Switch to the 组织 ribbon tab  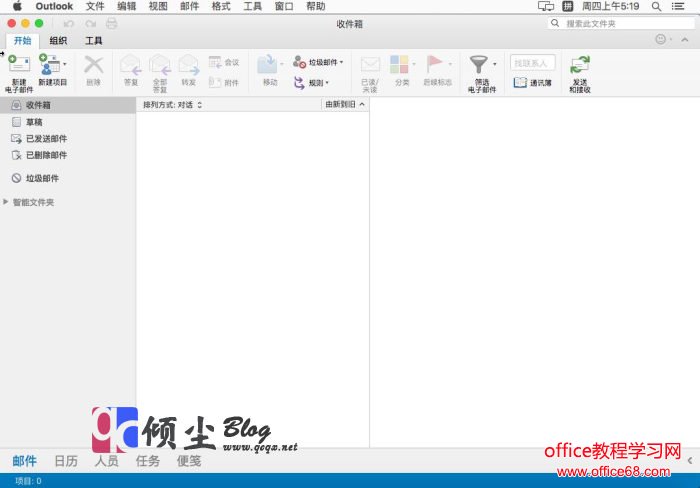[x=58, y=41]
